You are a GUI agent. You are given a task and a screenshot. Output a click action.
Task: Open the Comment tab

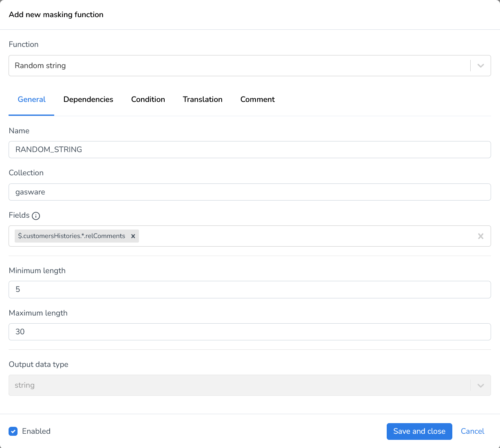point(257,99)
